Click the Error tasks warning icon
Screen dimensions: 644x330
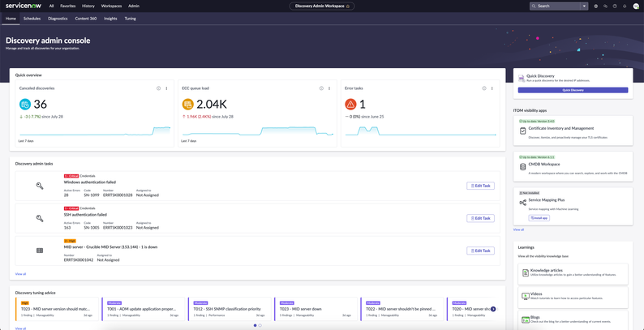(x=350, y=105)
